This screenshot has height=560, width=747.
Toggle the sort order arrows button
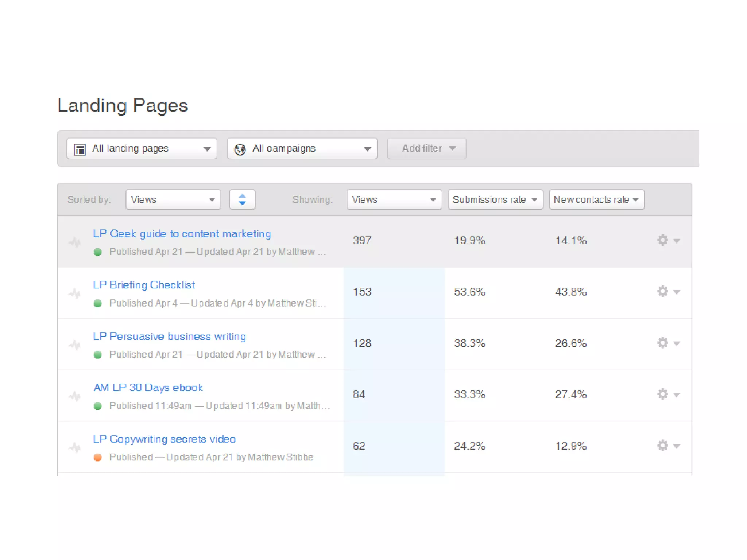coord(242,199)
